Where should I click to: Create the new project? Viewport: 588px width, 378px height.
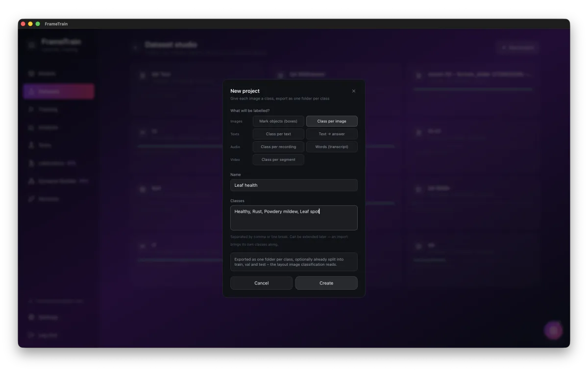[x=326, y=283]
